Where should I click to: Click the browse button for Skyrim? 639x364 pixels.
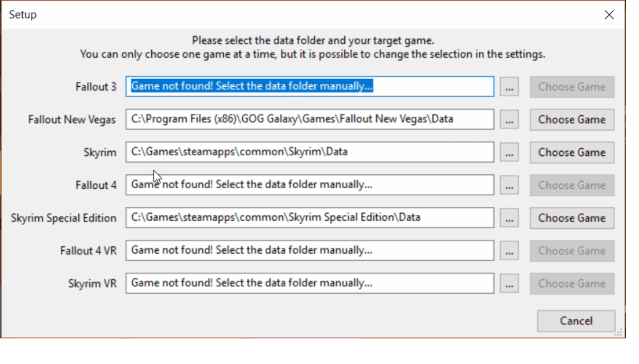pyautogui.click(x=509, y=153)
